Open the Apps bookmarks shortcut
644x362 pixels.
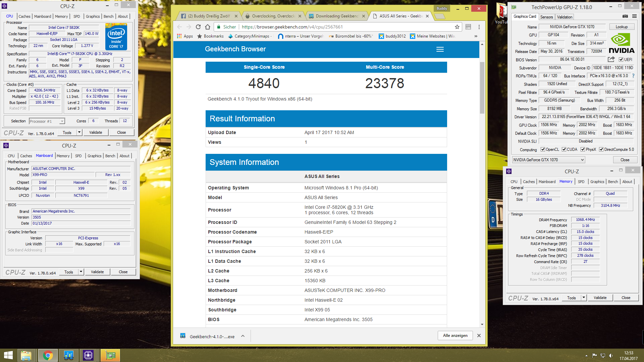click(185, 36)
